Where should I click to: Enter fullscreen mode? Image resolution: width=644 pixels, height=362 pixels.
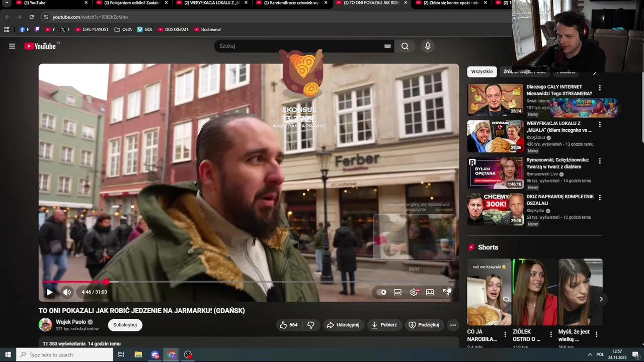coord(446,292)
